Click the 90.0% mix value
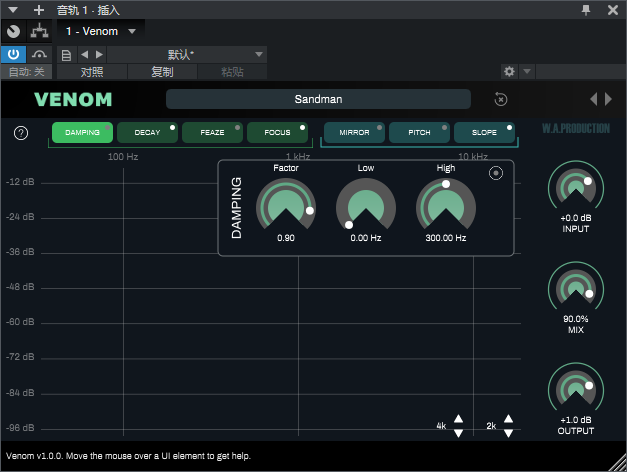 (576, 319)
